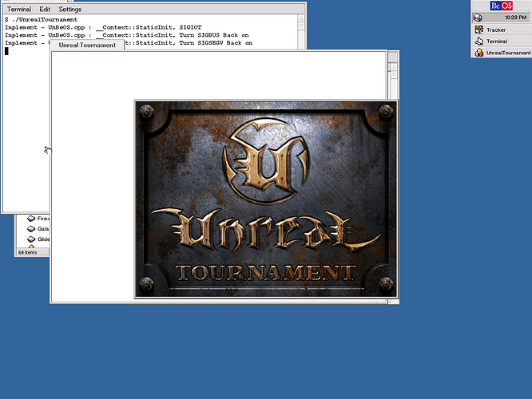The width and height of the screenshot is (532, 399).
Task: Click the Terminal app icon in the Deskbar
Action: click(478, 41)
